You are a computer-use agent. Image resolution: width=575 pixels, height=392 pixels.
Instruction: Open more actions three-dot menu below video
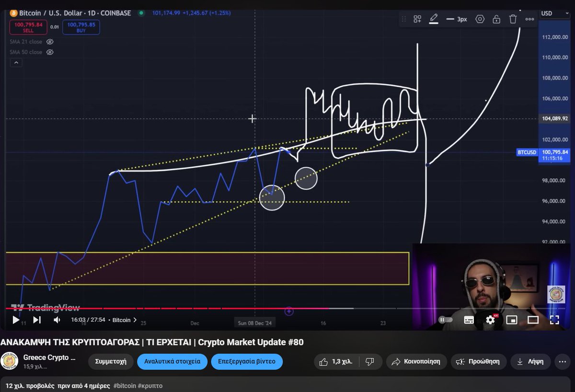pos(563,361)
